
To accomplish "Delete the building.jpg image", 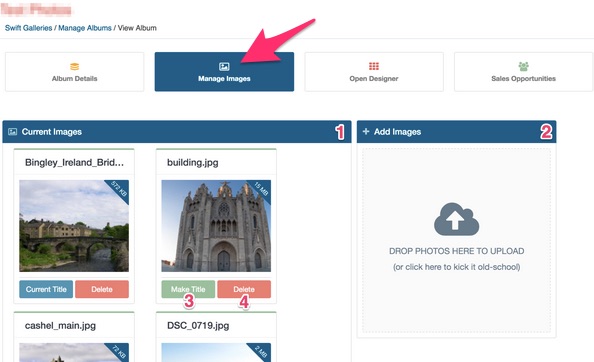I will click(x=244, y=289).
